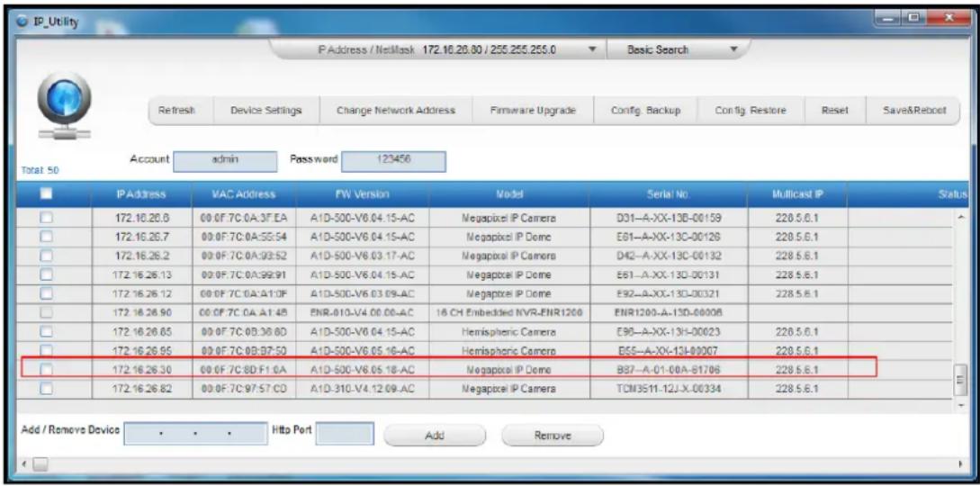Click the horizontal scrollbar thumb at the bottom
Image resolution: width=980 pixels, height=486 pixels.
39,463
